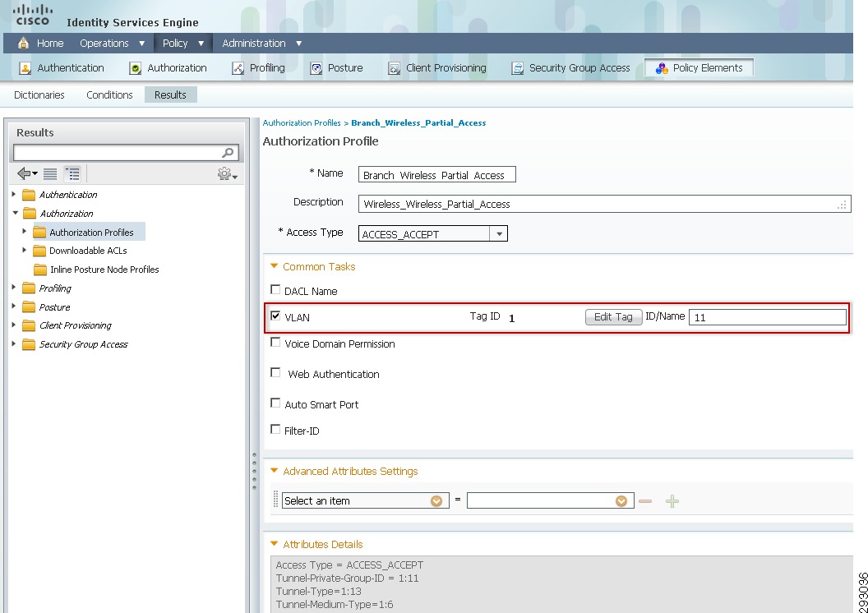Click the Security Group Access tab icon
This screenshot has height=613, width=868.
coord(518,68)
